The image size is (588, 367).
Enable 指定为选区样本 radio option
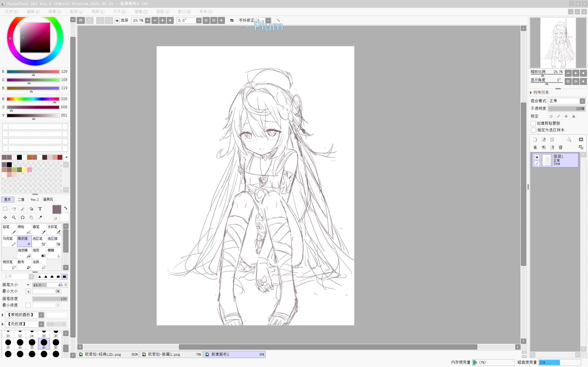click(x=533, y=130)
